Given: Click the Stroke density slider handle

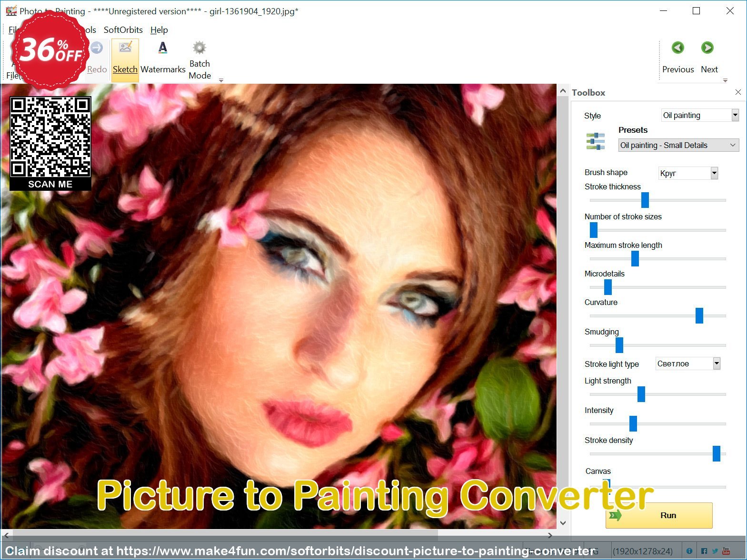Looking at the screenshot, I should (x=717, y=453).
